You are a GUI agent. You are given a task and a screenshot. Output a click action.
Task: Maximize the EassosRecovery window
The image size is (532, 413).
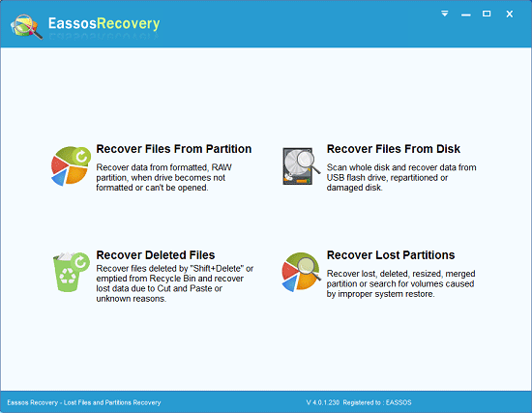coord(487,14)
